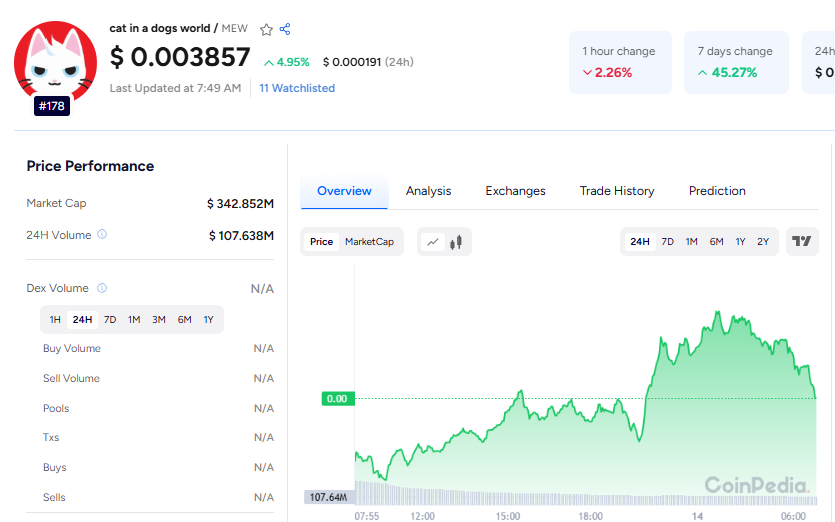Open the Overview tab
Image resolution: width=835 pixels, height=522 pixels.
coord(344,191)
